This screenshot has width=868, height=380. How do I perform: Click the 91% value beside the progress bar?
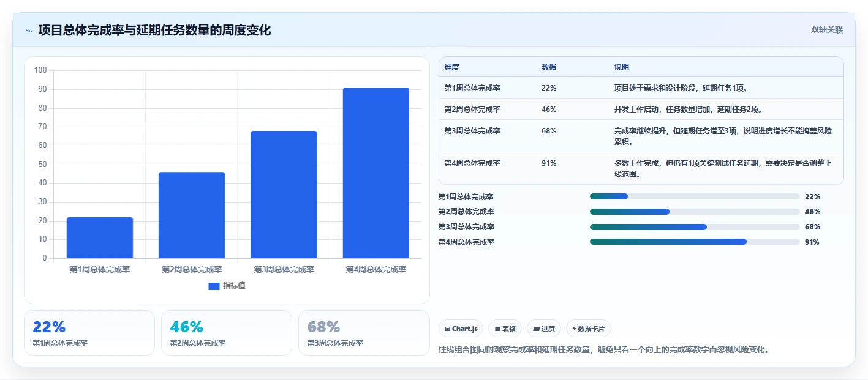pos(812,242)
